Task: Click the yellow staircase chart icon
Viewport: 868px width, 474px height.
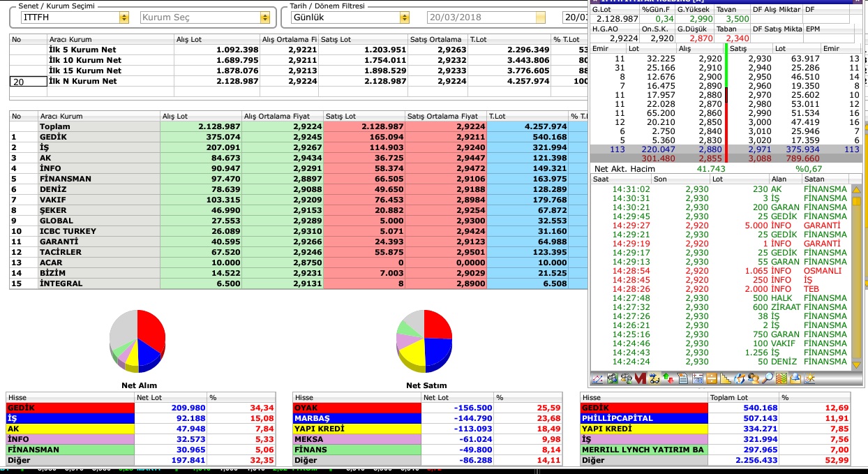Action: pyautogui.click(x=726, y=379)
